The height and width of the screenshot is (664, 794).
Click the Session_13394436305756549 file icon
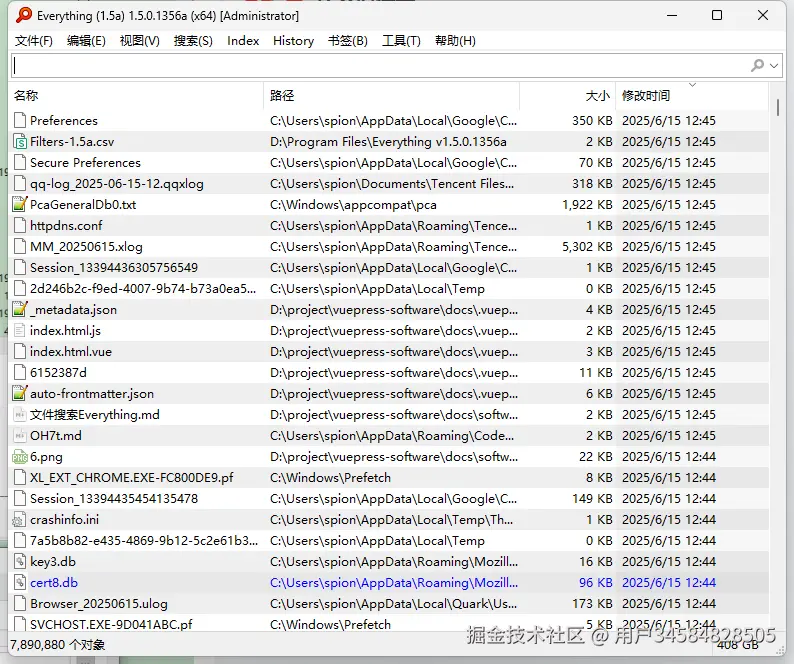point(20,267)
